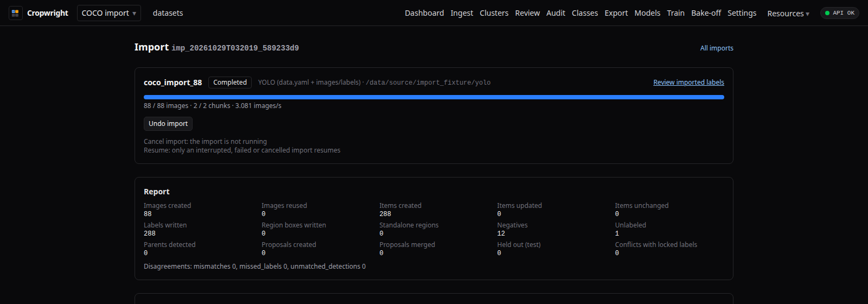
Task: Open the Models section
Action: (648, 13)
